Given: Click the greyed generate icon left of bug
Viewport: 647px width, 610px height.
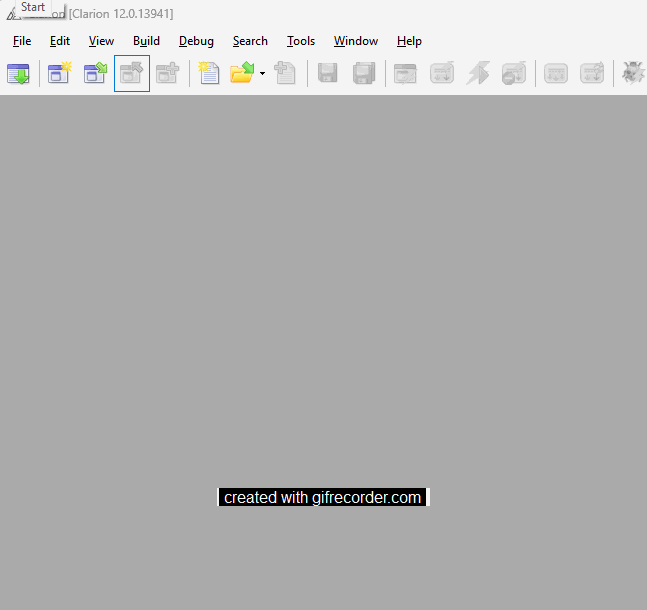Looking at the screenshot, I should [592, 73].
